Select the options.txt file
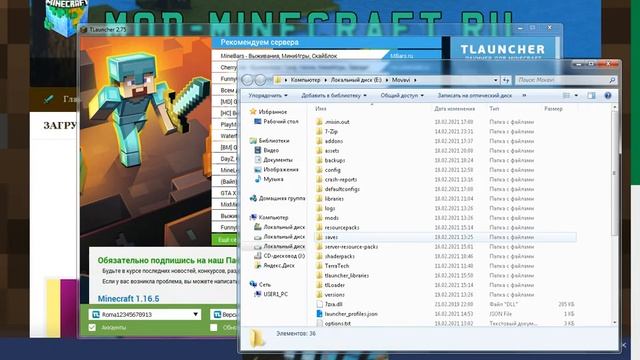This screenshot has height=360, width=640. tap(338, 323)
